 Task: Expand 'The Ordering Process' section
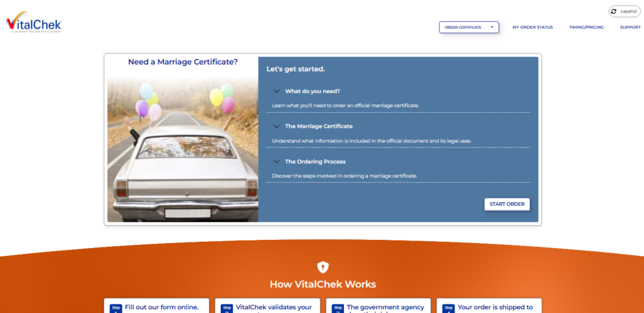coord(314,161)
